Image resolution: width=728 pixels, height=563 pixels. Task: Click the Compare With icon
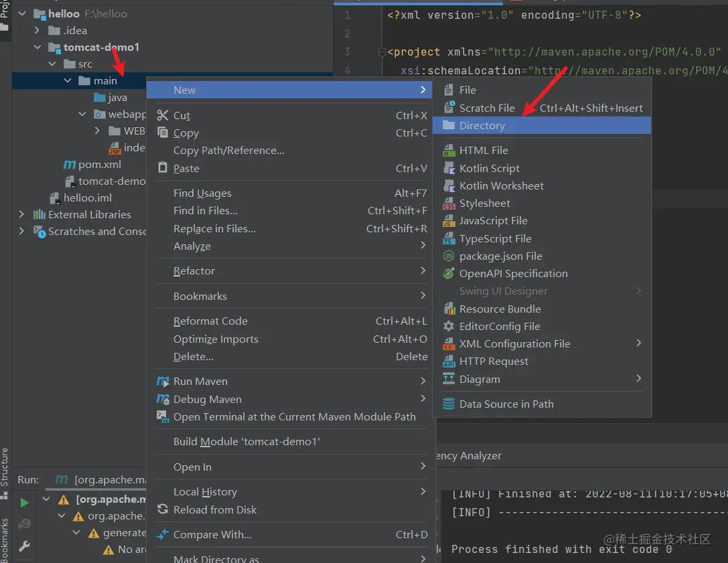(163, 534)
